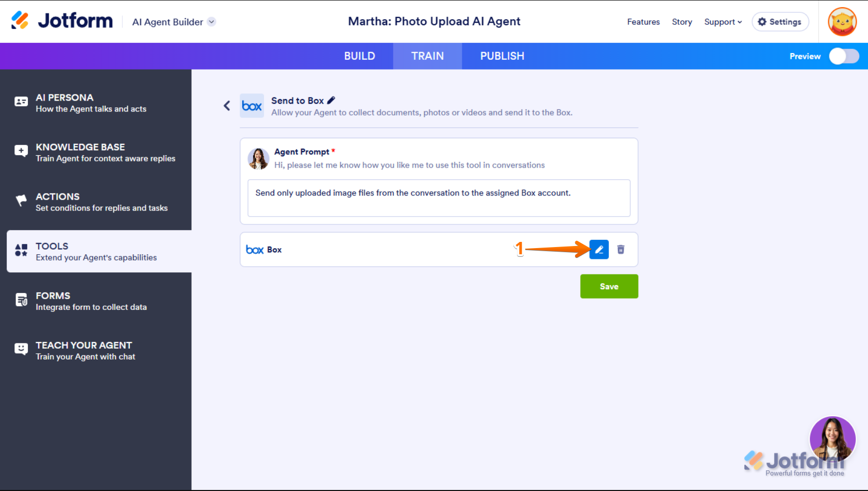Image resolution: width=868 pixels, height=491 pixels.
Task: Open the AI Agent Builder dropdown
Action: click(174, 22)
